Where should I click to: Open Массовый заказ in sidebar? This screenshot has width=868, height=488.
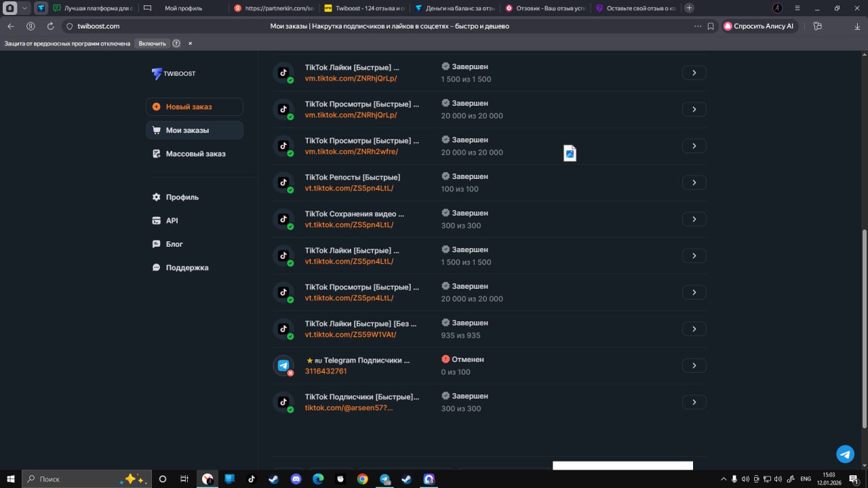[195, 154]
